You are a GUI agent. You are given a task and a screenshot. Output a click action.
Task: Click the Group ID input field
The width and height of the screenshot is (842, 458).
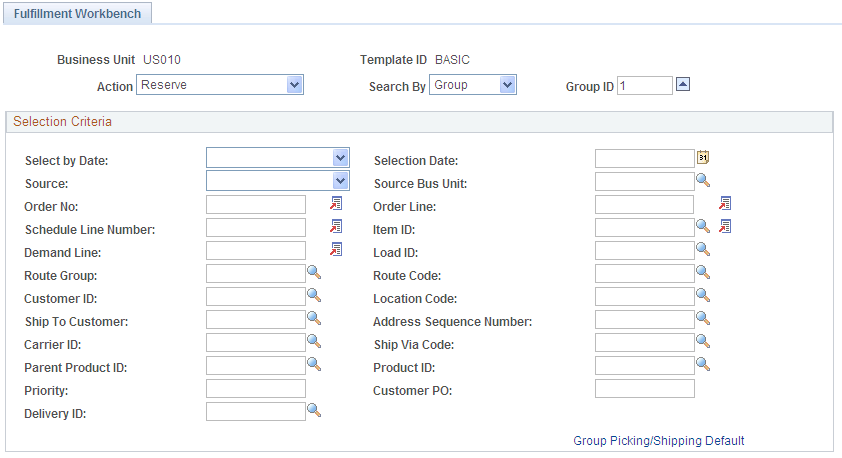pos(645,85)
